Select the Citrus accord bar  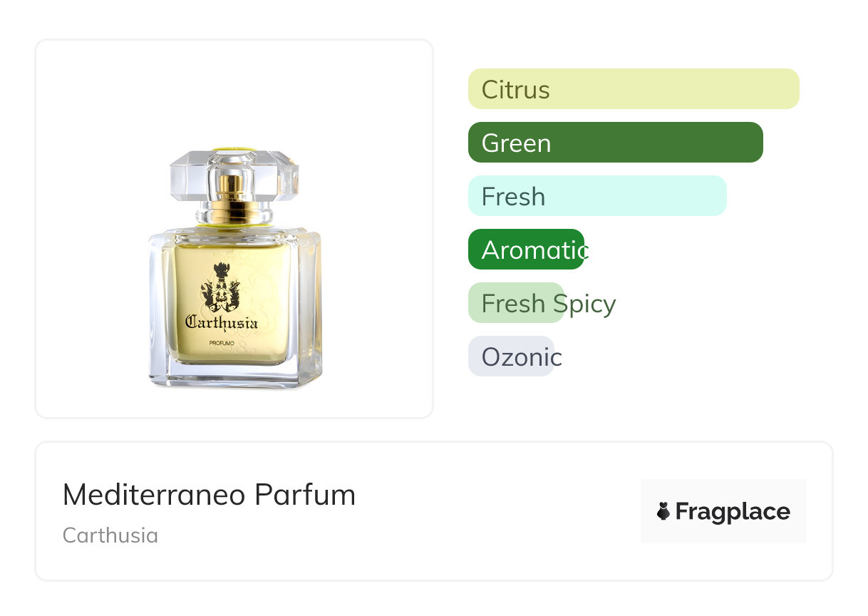click(x=633, y=89)
